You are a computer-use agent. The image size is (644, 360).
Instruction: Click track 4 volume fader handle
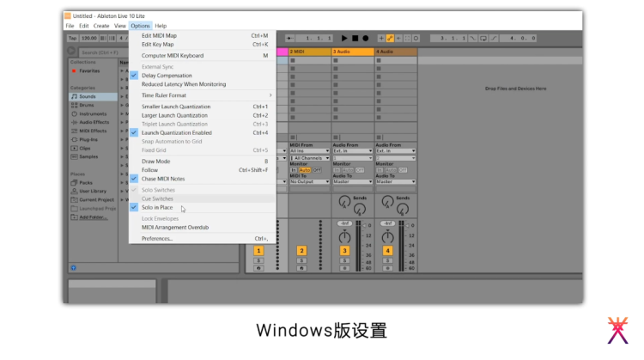[408, 226]
